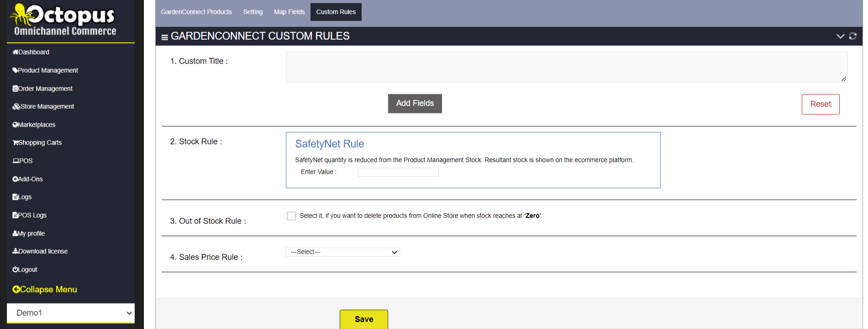
Task: Click the yellow Save button
Action: coord(364,319)
